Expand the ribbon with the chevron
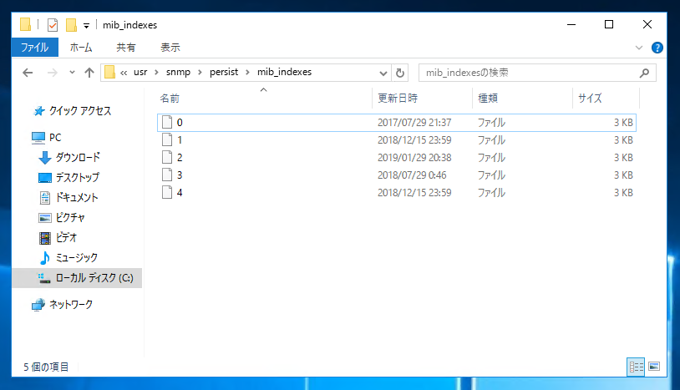The image size is (680, 390). [x=639, y=48]
